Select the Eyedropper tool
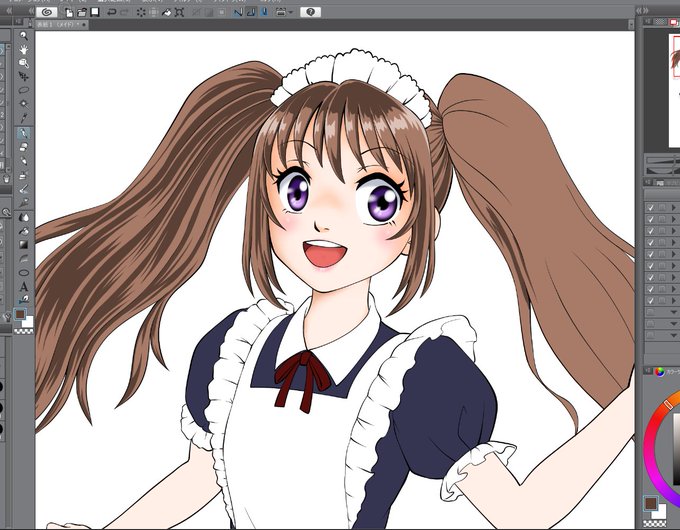Image resolution: width=680 pixels, height=530 pixels. pos(23,118)
